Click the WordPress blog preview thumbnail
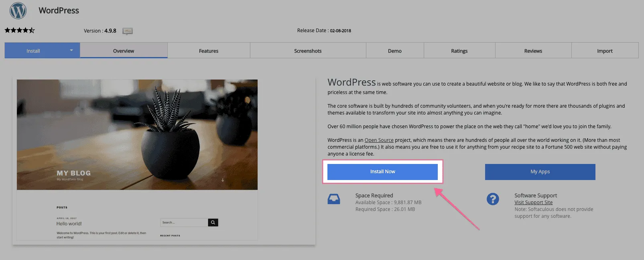644x260 pixels. (x=137, y=160)
